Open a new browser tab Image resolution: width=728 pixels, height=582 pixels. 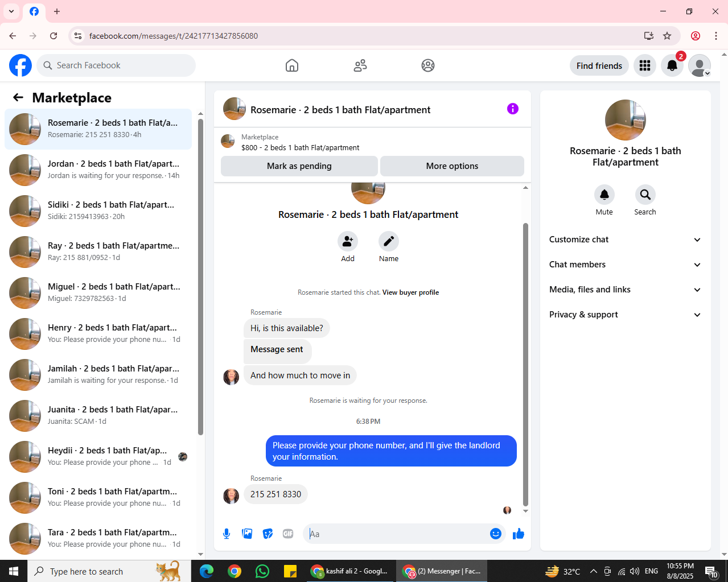tap(57, 11)
